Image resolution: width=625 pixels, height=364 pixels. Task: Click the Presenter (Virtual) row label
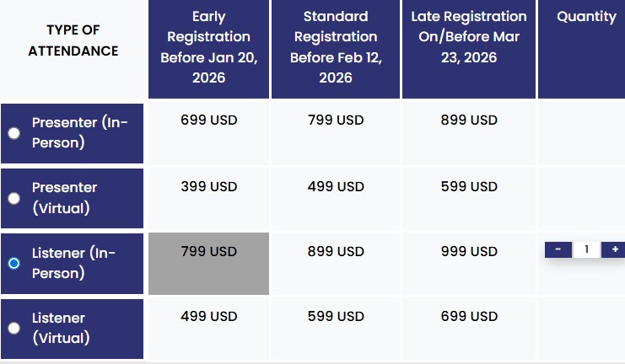65,198
